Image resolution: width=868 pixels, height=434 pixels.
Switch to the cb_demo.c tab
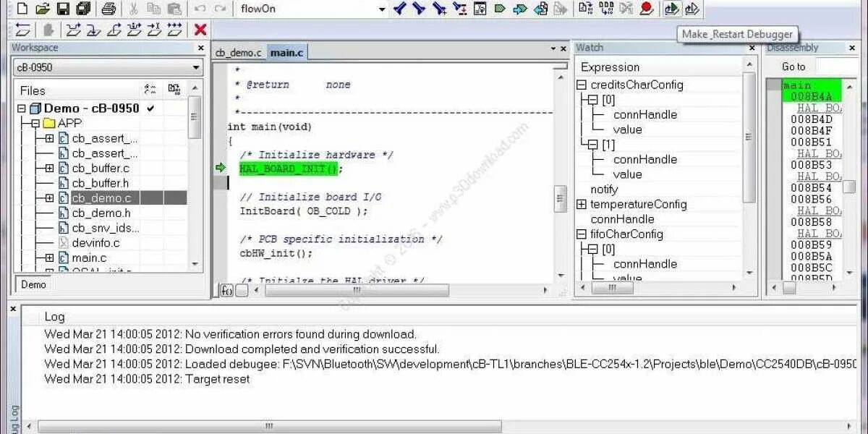click(x=235, y=51)
